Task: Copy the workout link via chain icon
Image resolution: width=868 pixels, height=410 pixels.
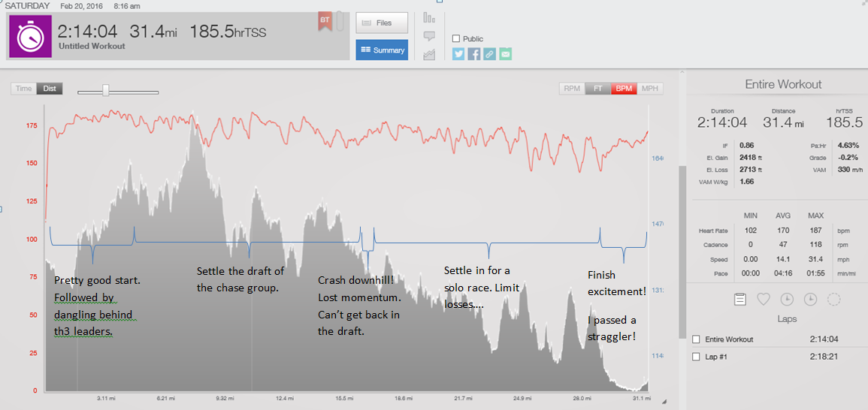Action: tap(490, 54)
